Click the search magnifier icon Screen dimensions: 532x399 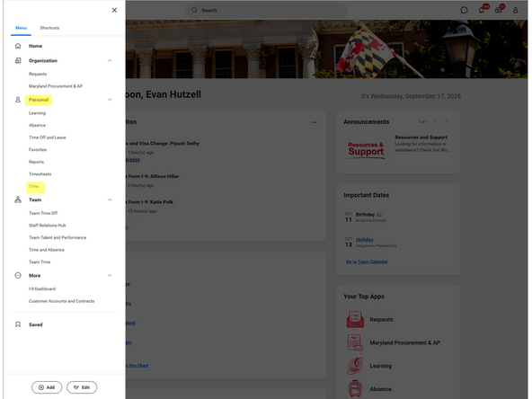click(x=194, y=10)
